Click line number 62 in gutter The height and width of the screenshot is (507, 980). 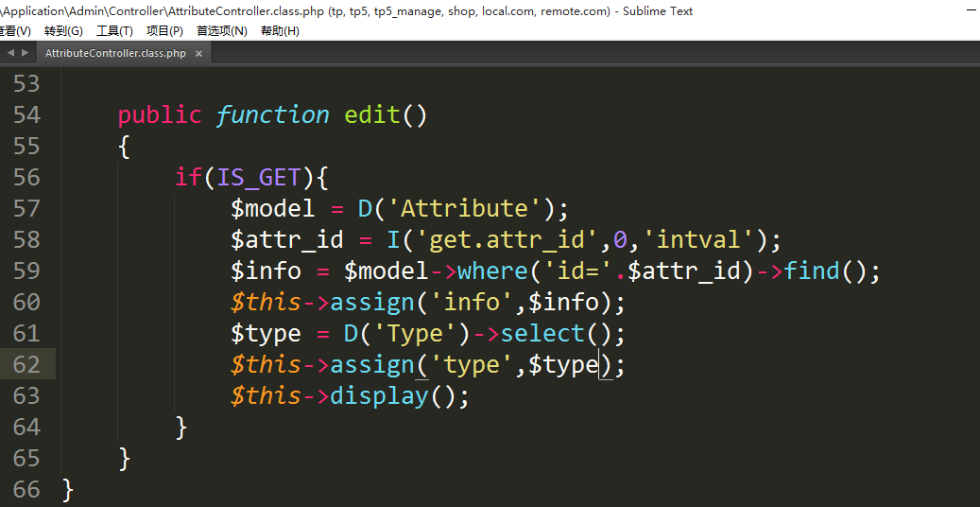[26, 365]
